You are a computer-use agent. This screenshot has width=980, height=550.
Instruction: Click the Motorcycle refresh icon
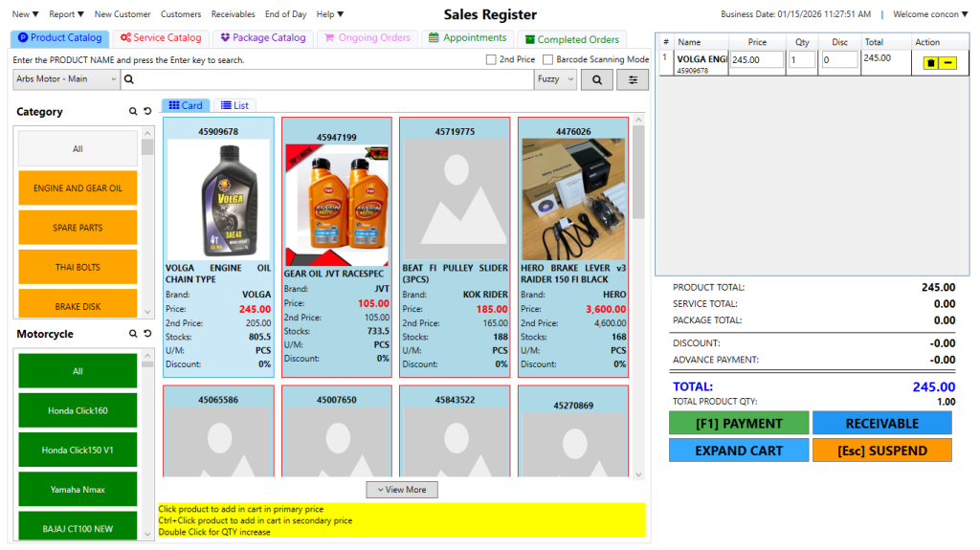pyautogui.click(x=147, y=334)
